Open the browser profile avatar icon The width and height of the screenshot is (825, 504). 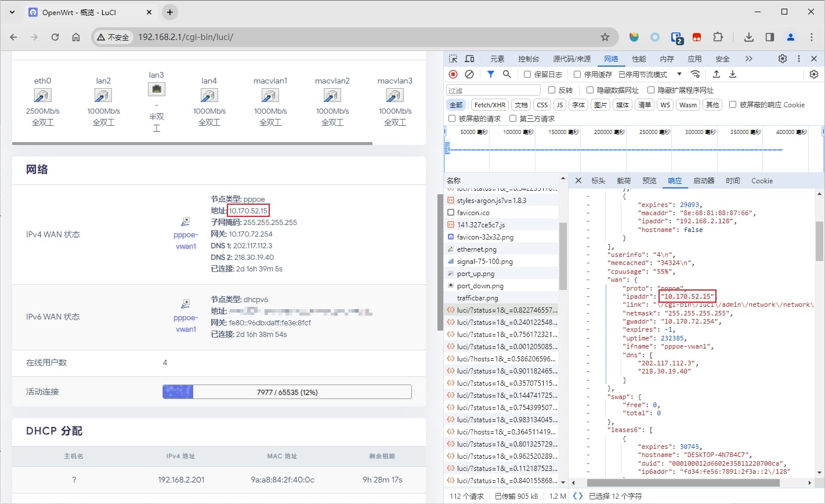(791, 37)
